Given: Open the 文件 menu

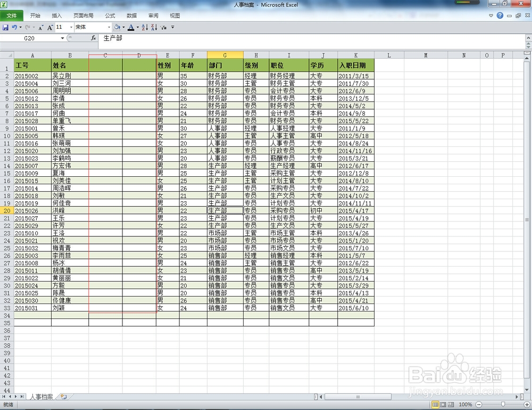Looking at the screenshot, I should 11,15.
